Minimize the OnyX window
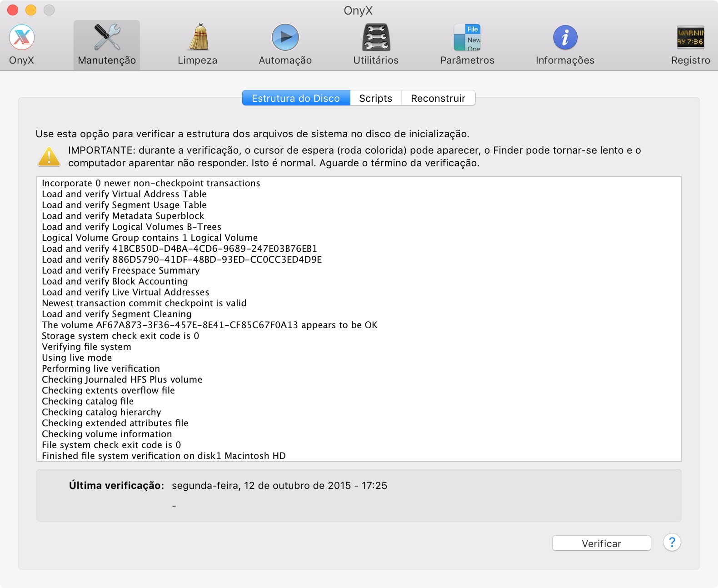 click(31, 10)
